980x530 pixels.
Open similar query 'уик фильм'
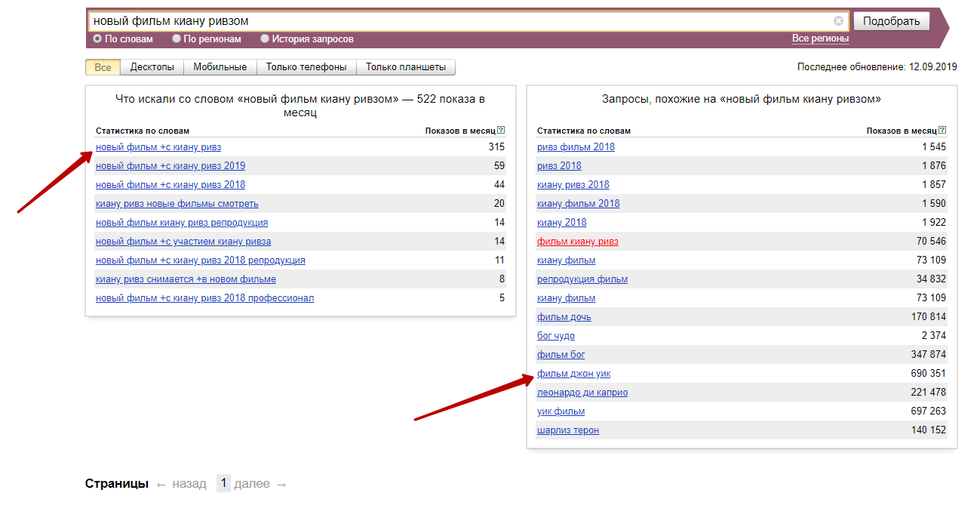pyautogui.click(x=561, y=411)
